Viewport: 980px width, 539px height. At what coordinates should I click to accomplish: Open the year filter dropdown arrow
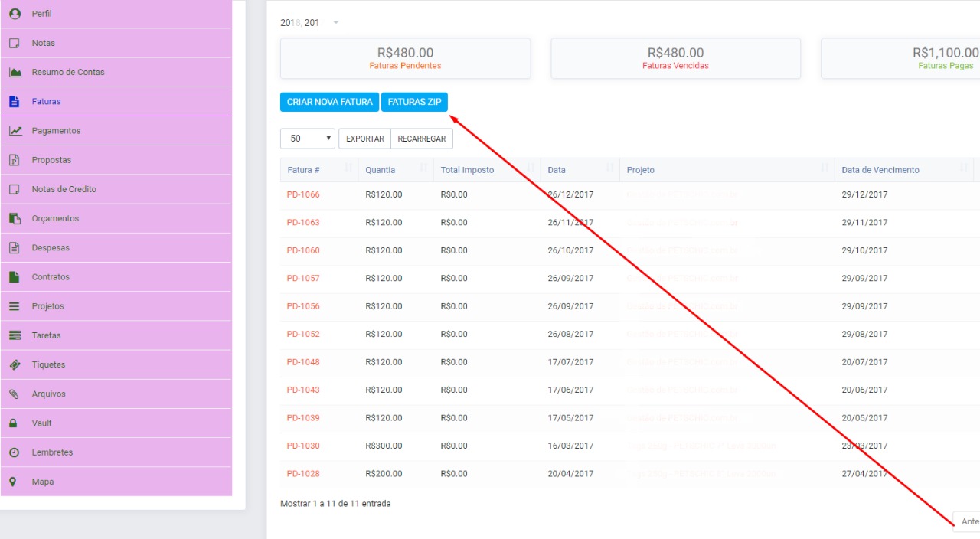(x=335, y=23)
